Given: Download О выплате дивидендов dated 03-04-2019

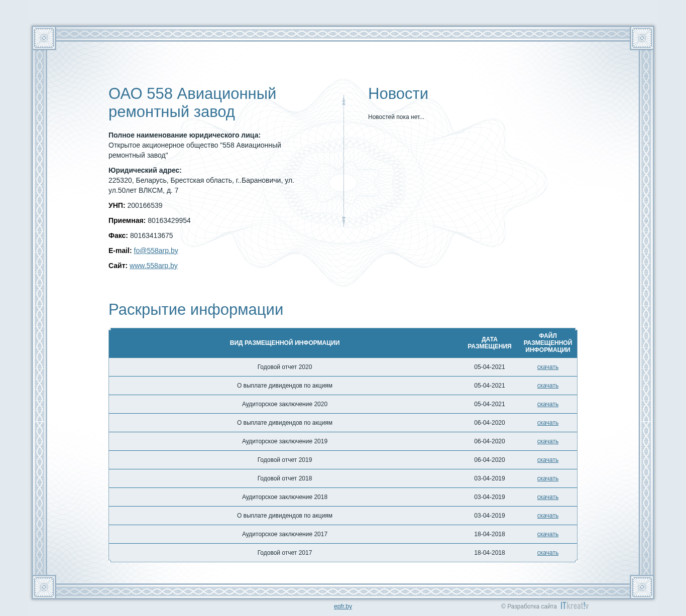Looking at the screenshot, I should tap(547, 516).
